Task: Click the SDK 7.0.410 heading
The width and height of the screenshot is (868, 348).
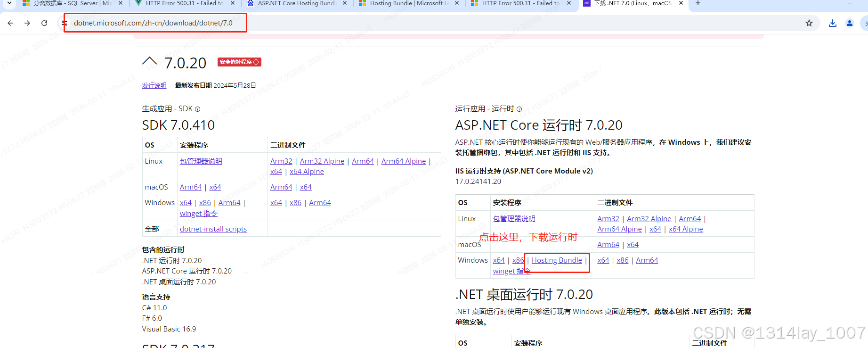Action: pos(178,125)
